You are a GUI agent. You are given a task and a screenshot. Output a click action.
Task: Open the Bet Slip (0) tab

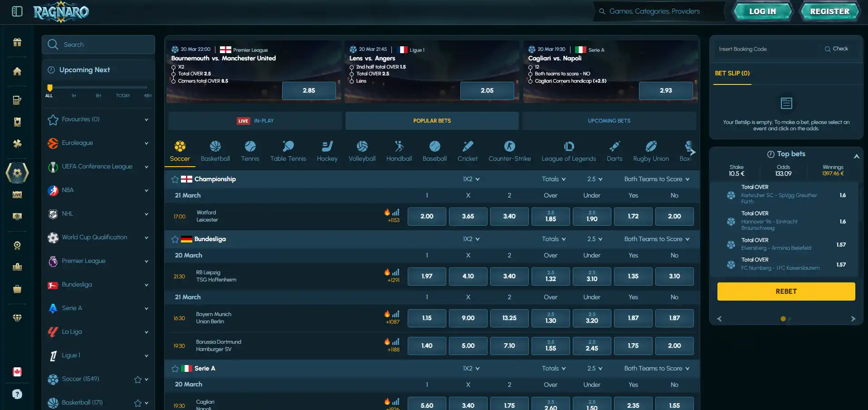[x=732, y=74]
